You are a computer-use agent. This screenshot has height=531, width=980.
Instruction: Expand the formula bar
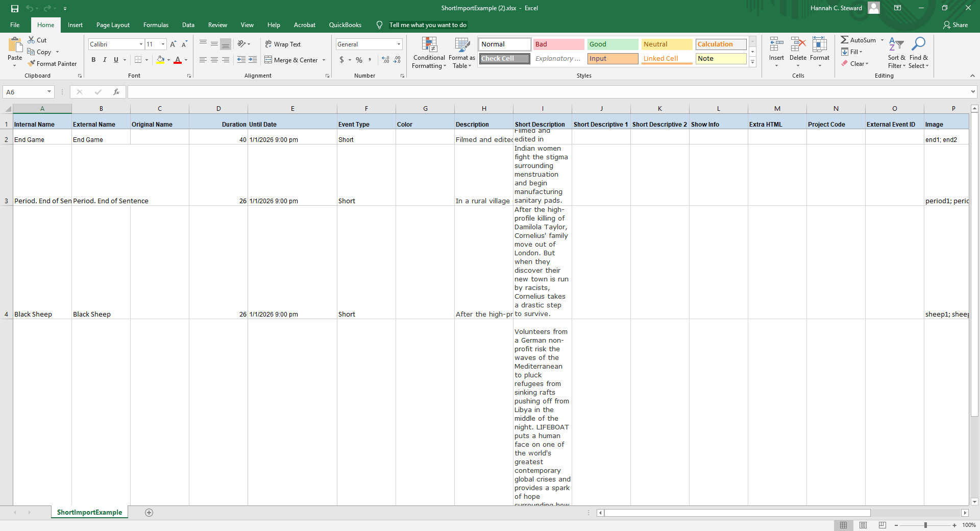(x=973, y=92)
